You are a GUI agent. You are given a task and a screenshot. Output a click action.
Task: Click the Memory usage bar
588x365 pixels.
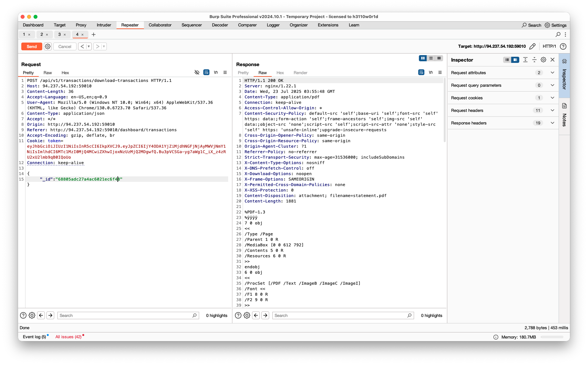[x=552, y=337]
